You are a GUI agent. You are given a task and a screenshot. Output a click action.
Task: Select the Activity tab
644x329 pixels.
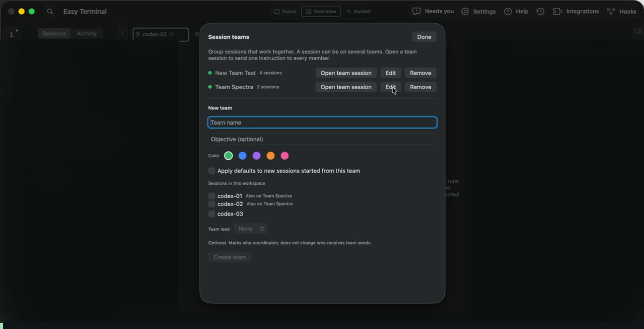pos(87,33)
